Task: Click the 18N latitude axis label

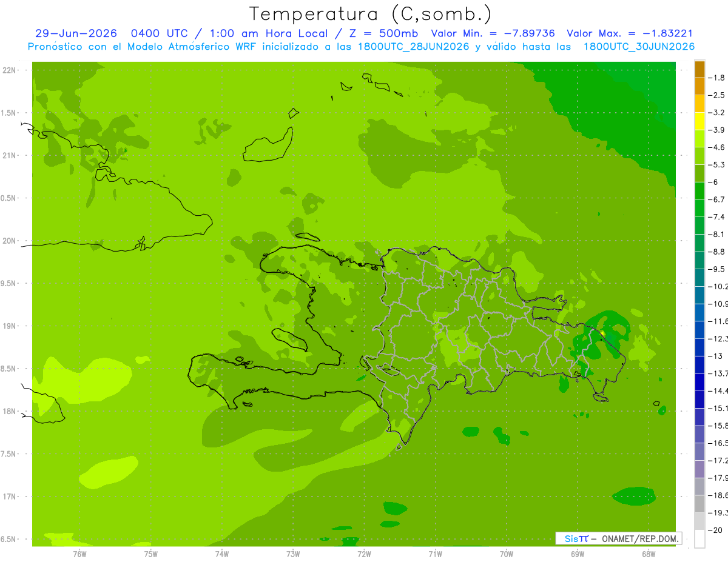Action: [10, 411]
